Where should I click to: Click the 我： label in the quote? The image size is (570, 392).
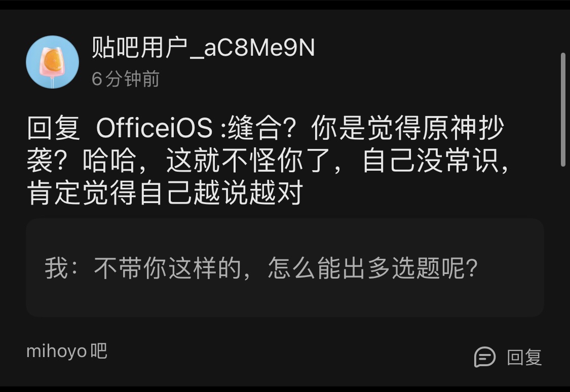pos(61,268)
